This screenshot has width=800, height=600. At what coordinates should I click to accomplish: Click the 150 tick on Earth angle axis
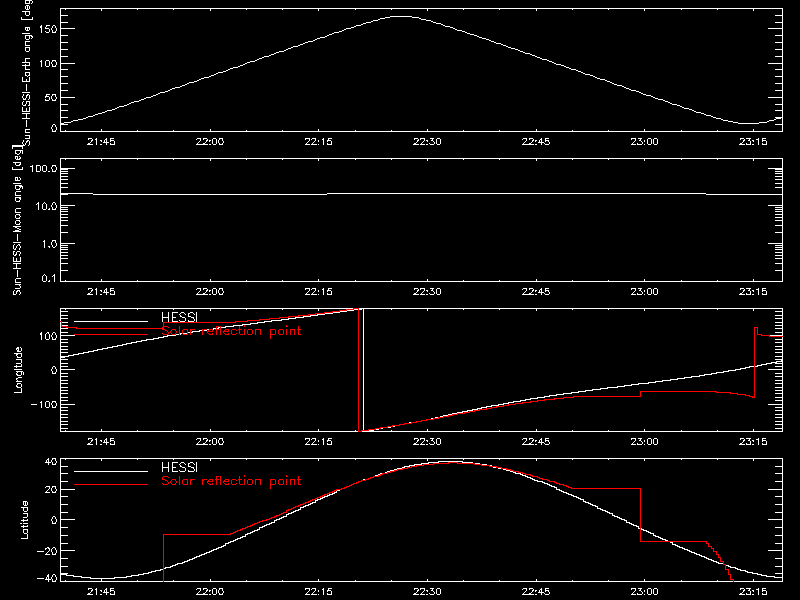click(x=49, y=30)
